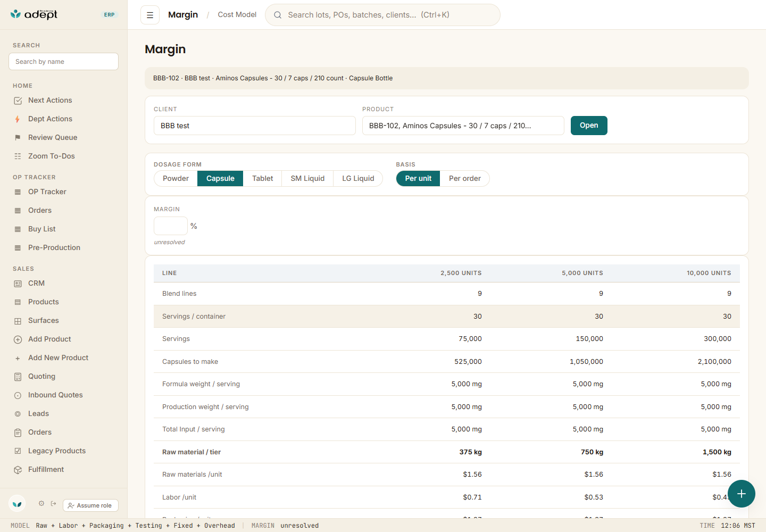
Task: Open the Product selector showing BBB-102
Action: click(x=463, y=126)
